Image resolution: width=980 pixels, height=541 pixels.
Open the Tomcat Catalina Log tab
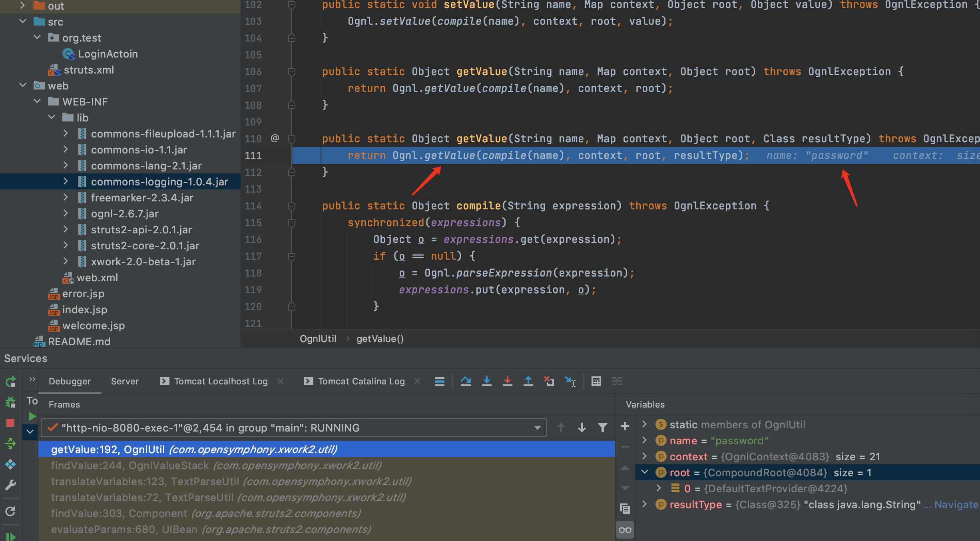pyautogui.click(x=361, y=381)
